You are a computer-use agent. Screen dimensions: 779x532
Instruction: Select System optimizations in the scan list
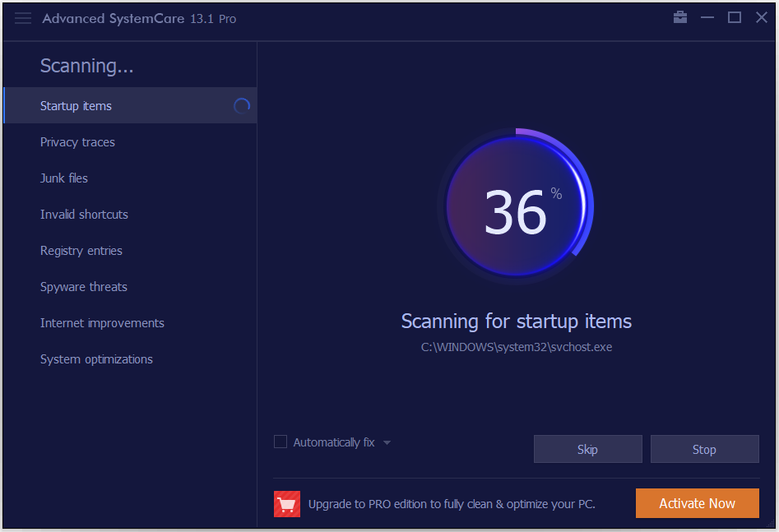[x=130, y=359]
